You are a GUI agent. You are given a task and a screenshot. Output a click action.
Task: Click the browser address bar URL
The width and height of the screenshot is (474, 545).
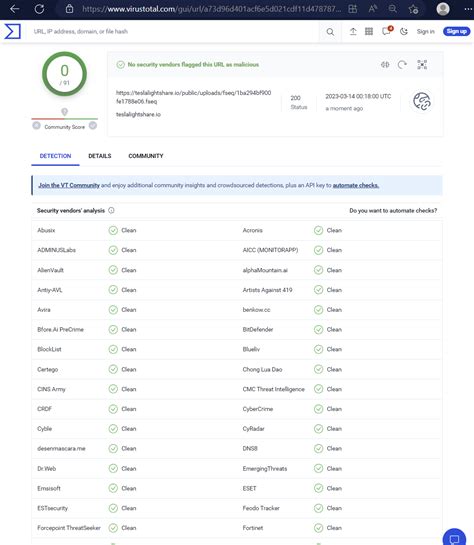(212, 9)
